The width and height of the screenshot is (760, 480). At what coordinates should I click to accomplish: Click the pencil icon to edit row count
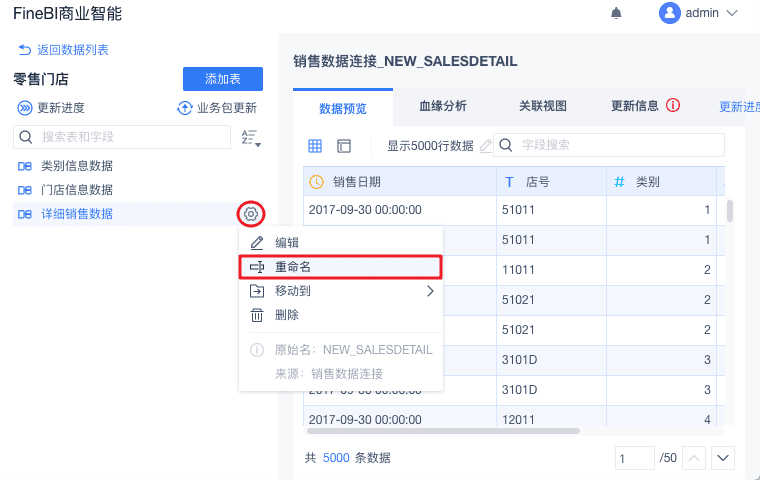(485, 145)
